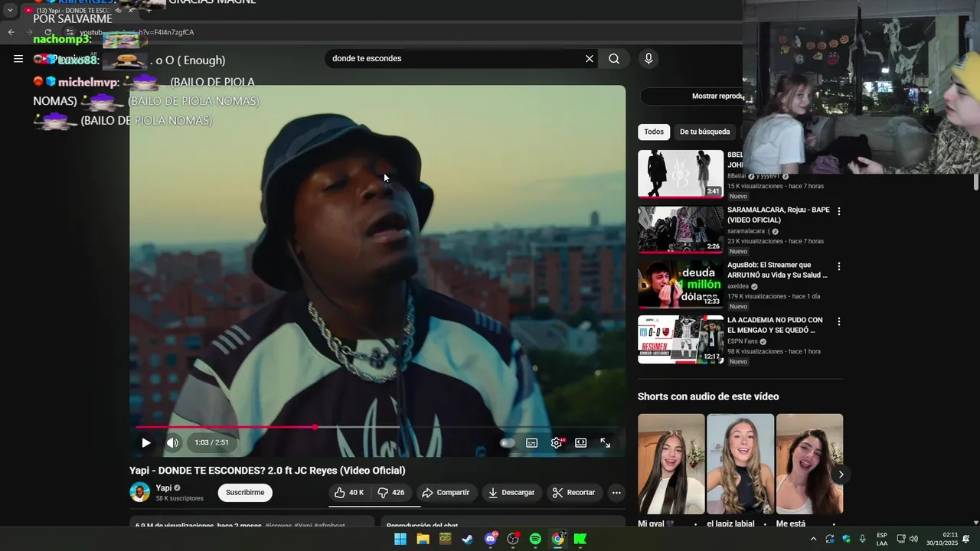
Task: Seek on the red video progress bar
Action: (378, 427)
